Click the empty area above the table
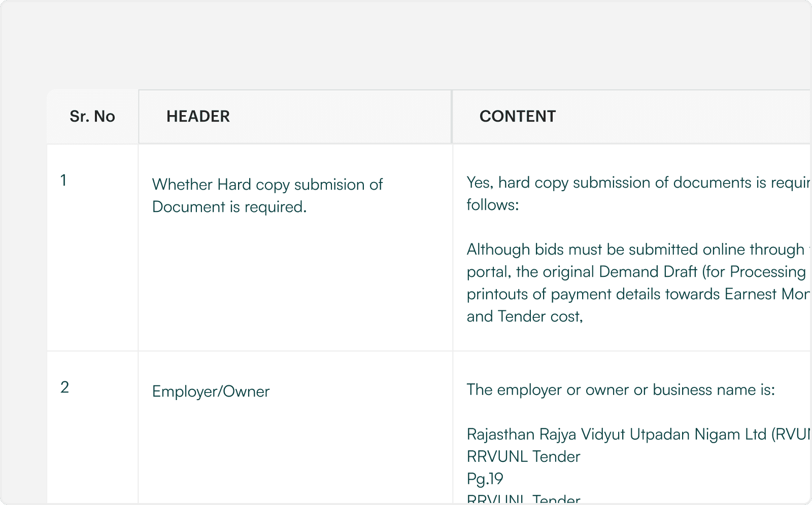 [x=406, y=46]
